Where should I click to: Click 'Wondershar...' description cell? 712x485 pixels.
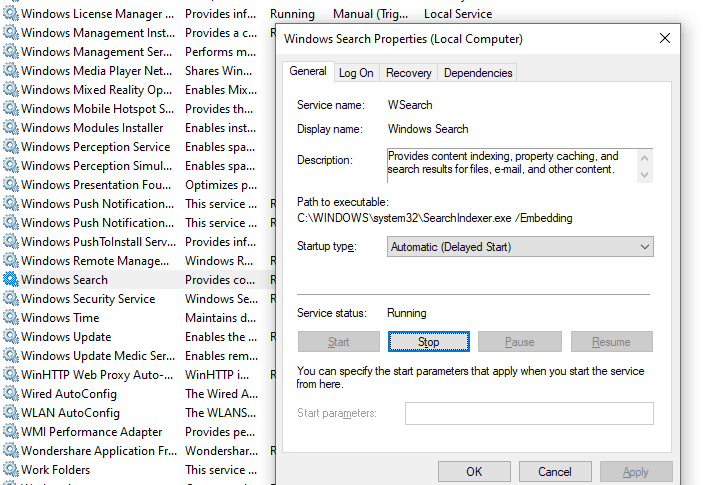coord(221,451)
